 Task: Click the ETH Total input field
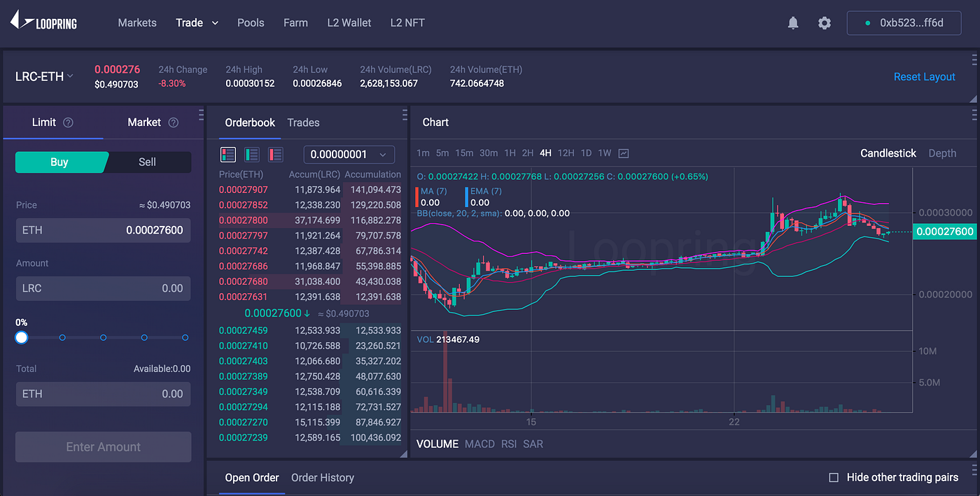click(x=103, y=394)
